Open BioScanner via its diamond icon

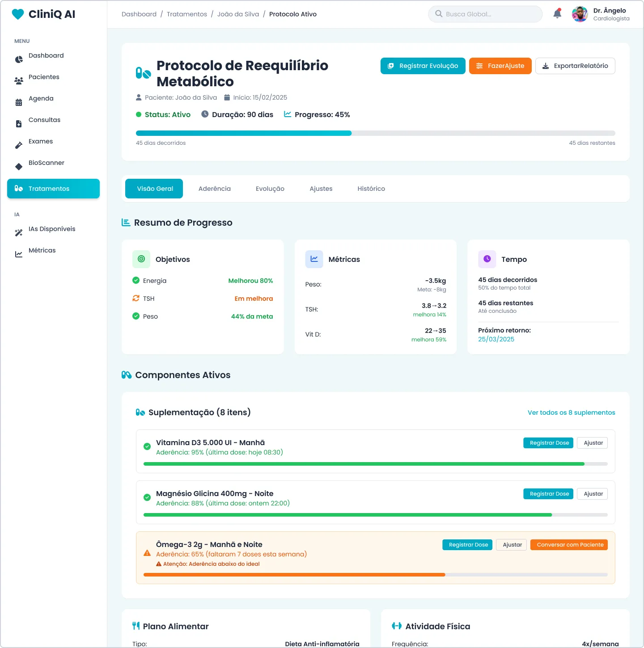pos(19,167)
